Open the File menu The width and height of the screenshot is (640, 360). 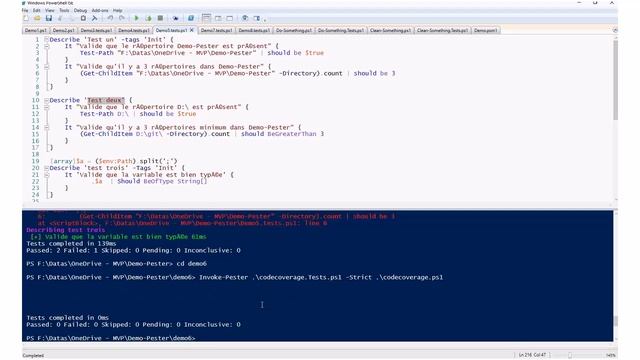coord(25,10)
